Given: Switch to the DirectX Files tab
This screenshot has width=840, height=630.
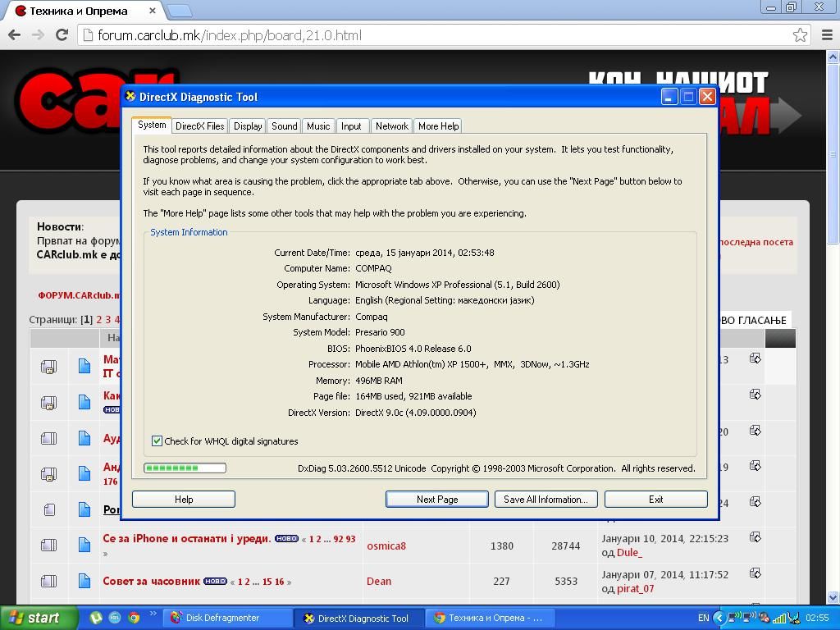Looking at the screenshot, I should (x=199, y=126).
